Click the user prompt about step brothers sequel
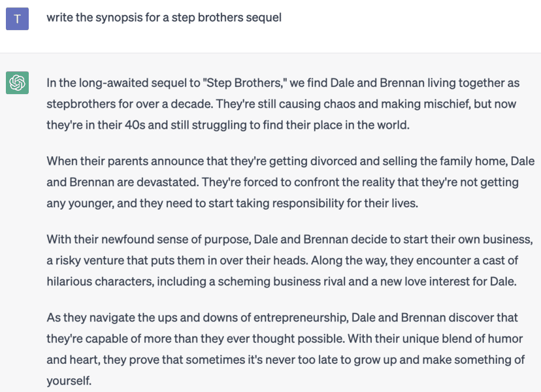Screen dimensions: 541x392 coord(164,18)
